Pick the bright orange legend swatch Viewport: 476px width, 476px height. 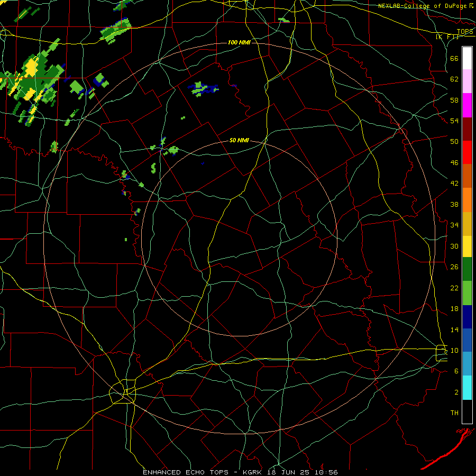tap(467, 200)
